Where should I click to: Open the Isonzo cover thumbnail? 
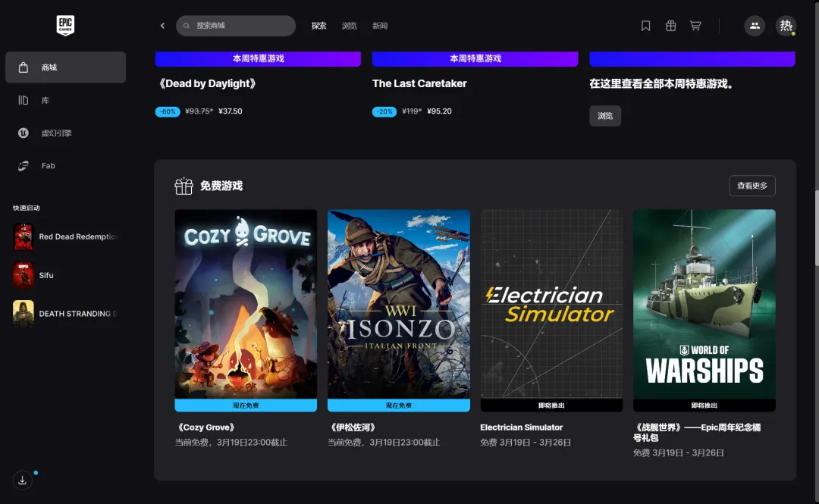tap(399, 304)
